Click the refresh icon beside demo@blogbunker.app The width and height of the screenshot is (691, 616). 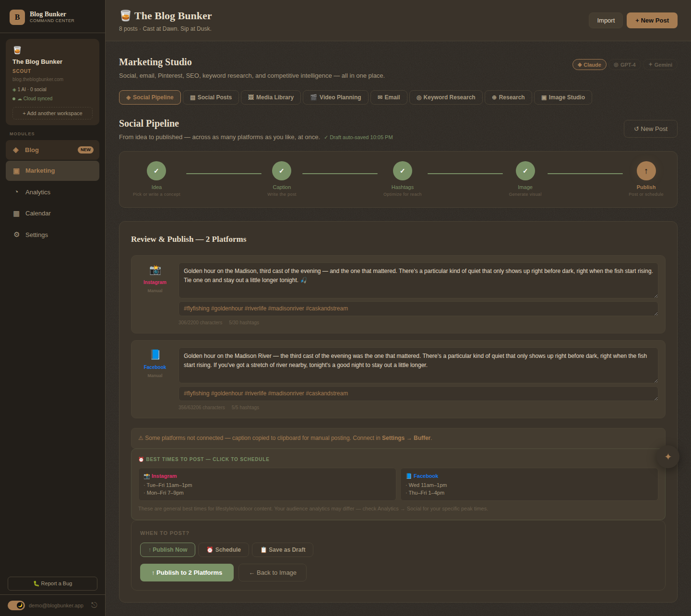pyautogui.click(x=94, y=605)
